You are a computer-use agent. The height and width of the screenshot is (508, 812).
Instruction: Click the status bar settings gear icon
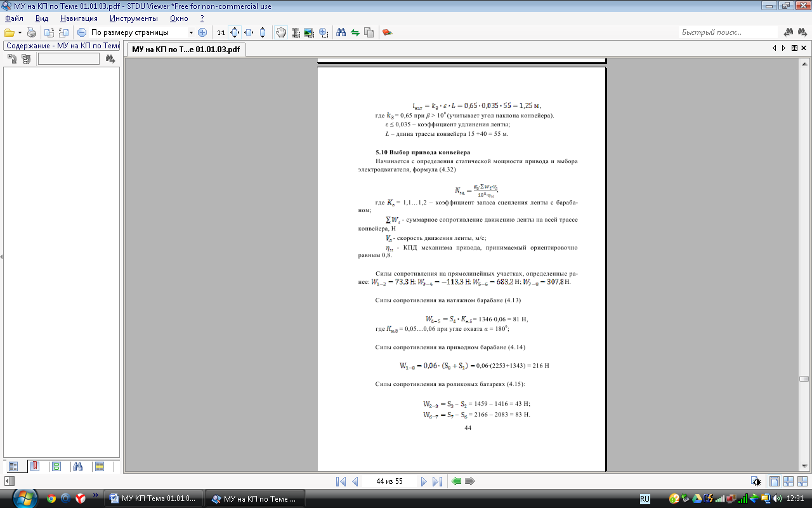point(756,481)
